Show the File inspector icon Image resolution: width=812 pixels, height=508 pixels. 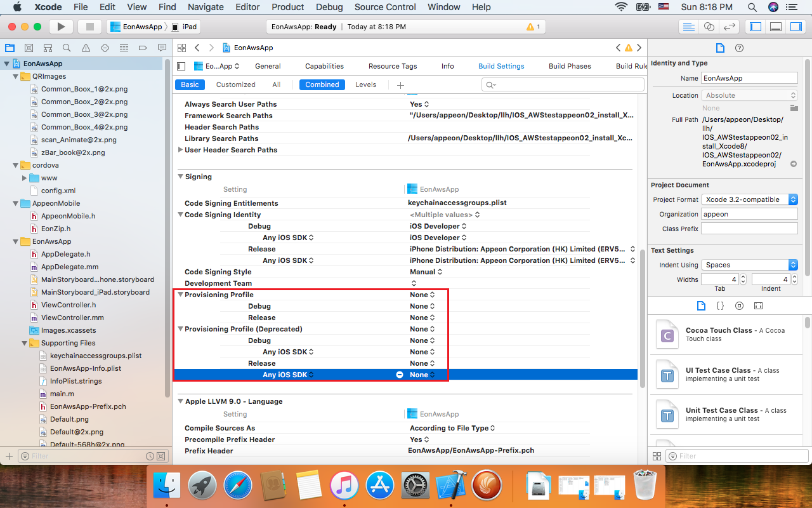[x=720, y=48]
